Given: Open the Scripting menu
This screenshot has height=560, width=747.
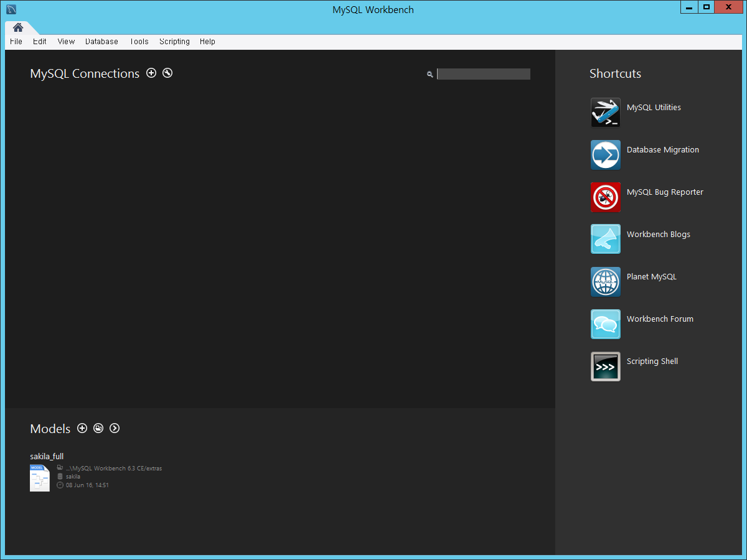Looking at the screenshot, I should point(174,42).
